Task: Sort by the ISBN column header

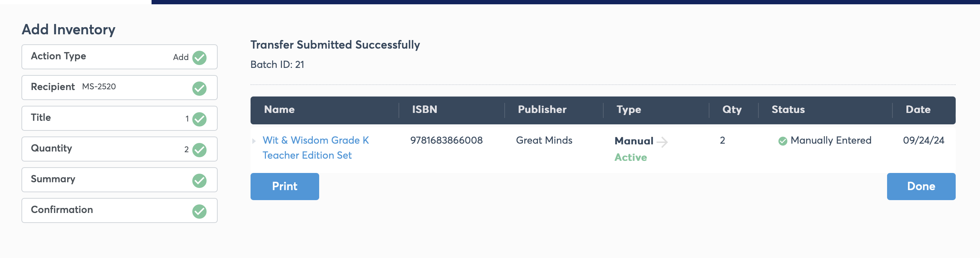Action: click(425, 110)
